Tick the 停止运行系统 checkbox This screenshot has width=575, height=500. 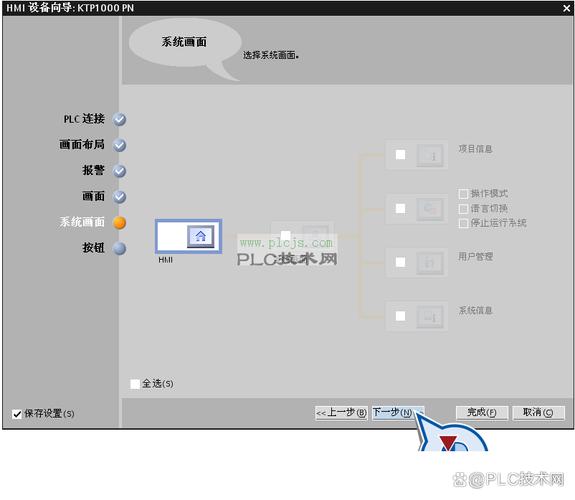click(464, 223)
